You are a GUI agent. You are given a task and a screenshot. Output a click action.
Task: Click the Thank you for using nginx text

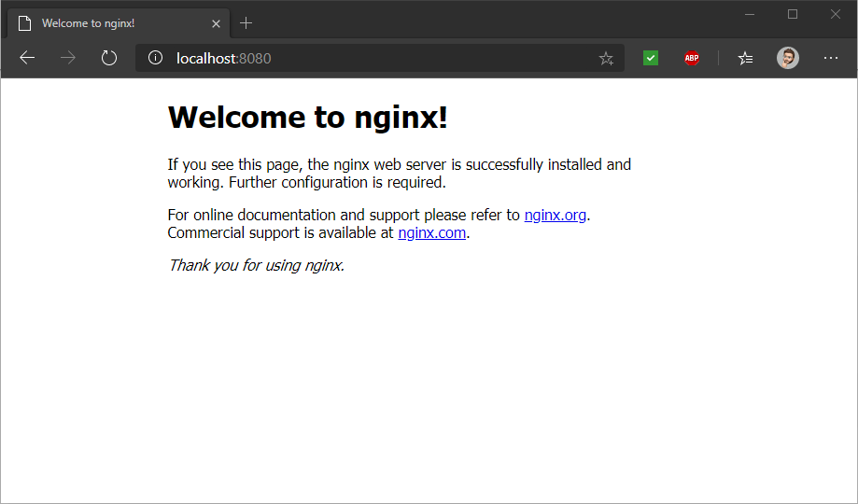256,265
